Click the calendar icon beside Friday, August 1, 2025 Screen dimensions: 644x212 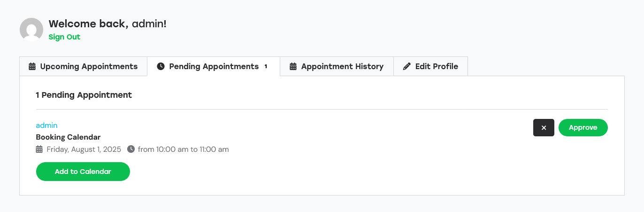click(x=39, y=149)
